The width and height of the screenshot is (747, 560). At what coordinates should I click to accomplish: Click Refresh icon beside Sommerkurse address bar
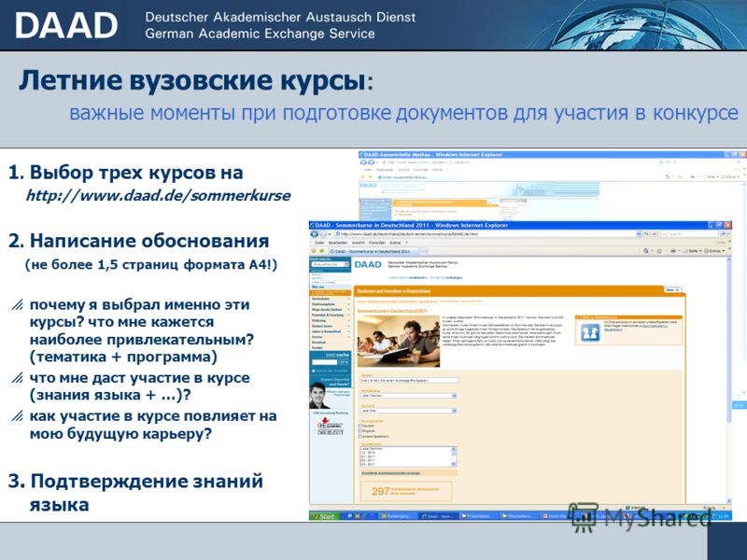point(646,234)
